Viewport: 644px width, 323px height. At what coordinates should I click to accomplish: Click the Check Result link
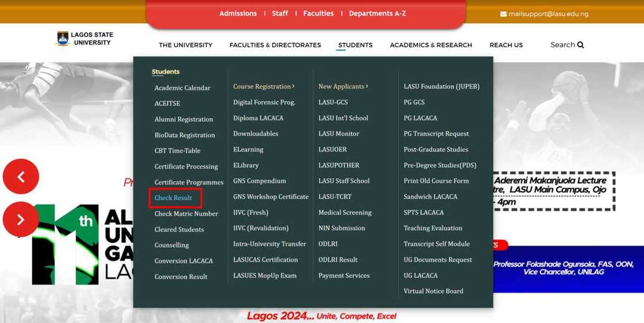[173, 198]
